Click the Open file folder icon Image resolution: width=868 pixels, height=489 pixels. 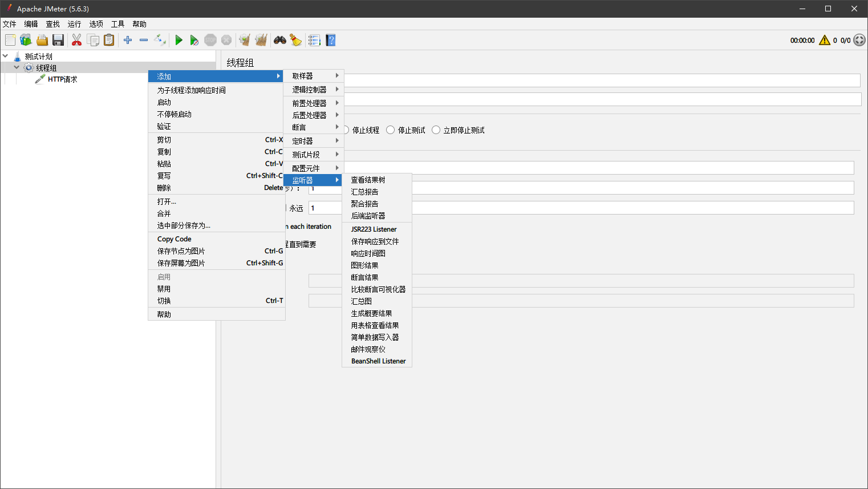tap(42, 40)
